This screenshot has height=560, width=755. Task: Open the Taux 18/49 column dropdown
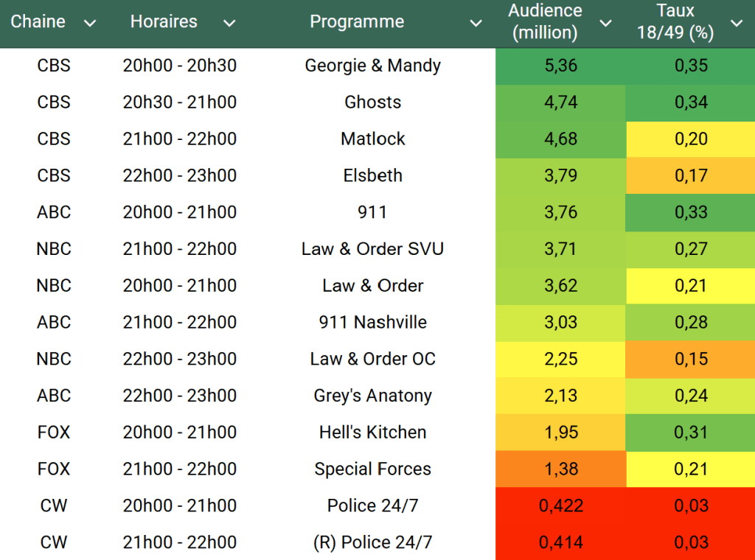736,24
